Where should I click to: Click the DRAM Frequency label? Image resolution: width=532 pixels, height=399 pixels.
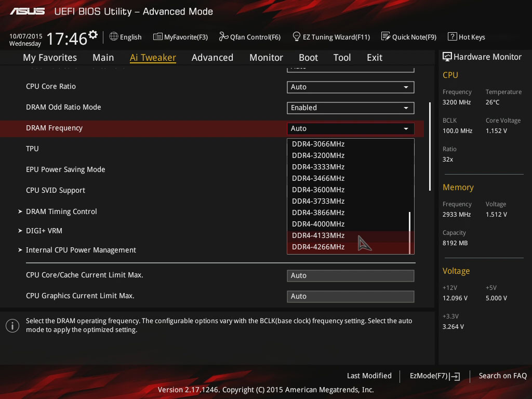point(54,128)
